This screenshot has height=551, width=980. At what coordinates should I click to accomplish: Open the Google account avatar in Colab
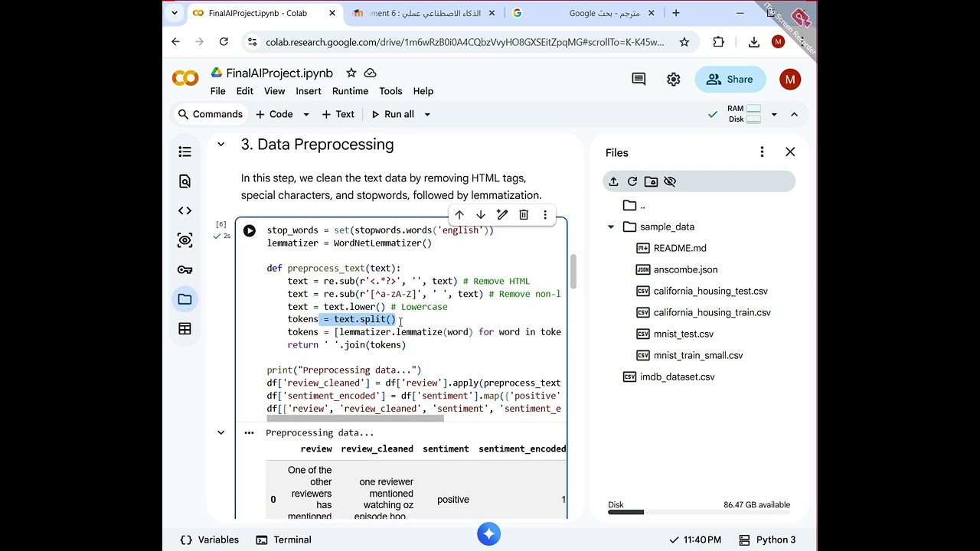pos(790,79)
